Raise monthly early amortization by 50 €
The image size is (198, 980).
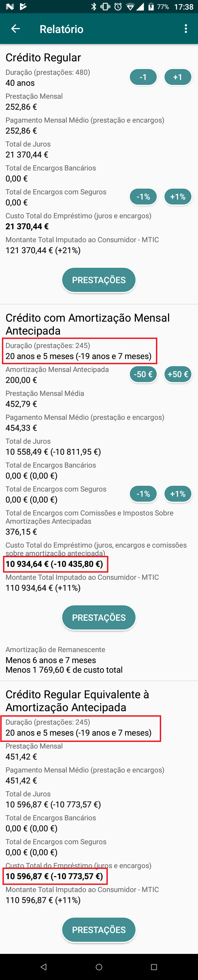click(177, 374)
